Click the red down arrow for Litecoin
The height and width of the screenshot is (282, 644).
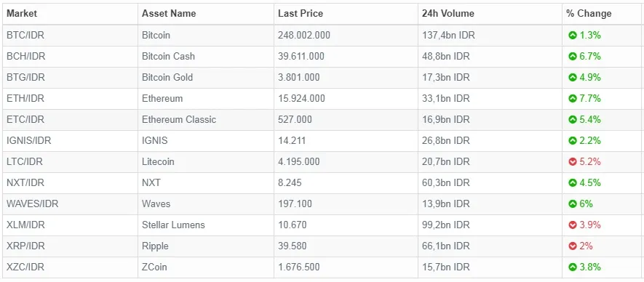(573, 162)
